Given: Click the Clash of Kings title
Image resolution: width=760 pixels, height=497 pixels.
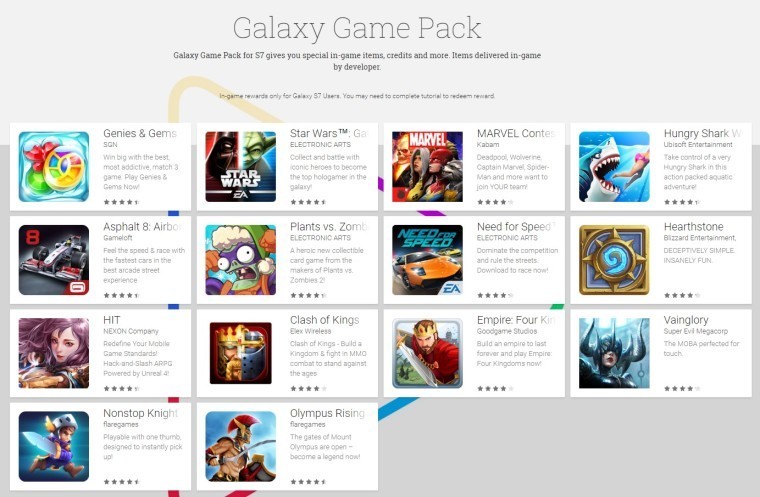Looking at the screenshot, I should point(324,320).
